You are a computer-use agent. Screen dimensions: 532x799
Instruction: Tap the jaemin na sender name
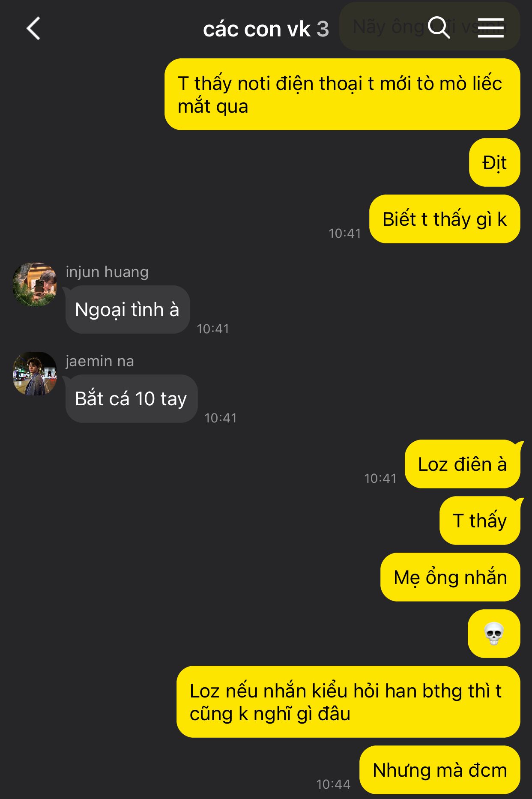pos(100,361)
